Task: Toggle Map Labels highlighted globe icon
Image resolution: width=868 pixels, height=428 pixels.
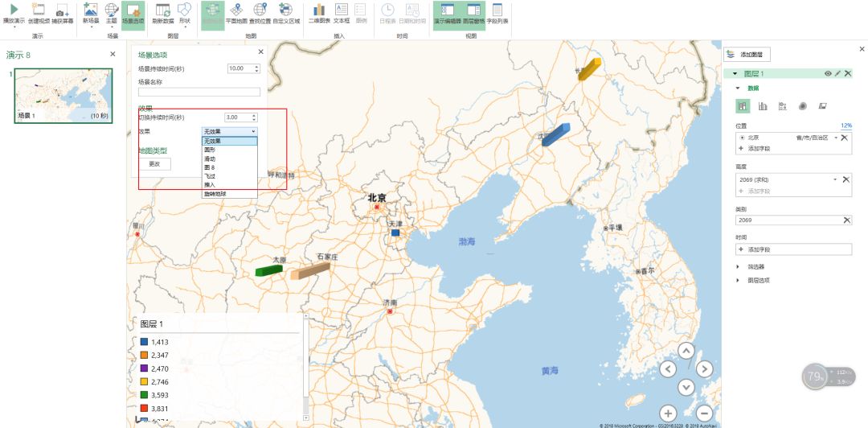Action: click(212, 14)
